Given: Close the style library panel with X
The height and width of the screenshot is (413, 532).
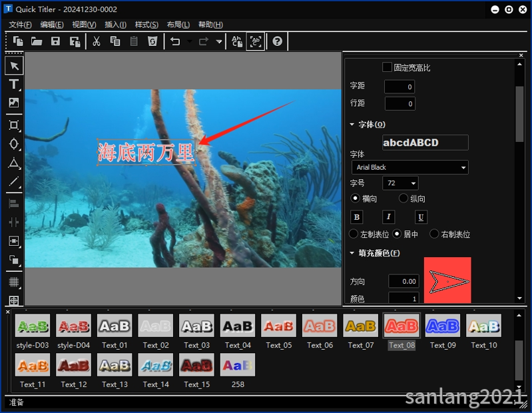Looking at the screenshot, I should 8,312.
